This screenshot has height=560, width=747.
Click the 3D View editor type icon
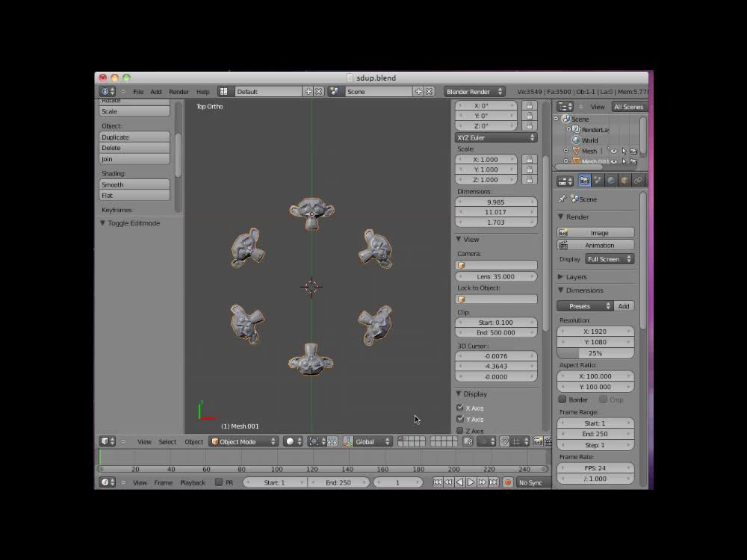pyautogui.click(x=105, y=441)
